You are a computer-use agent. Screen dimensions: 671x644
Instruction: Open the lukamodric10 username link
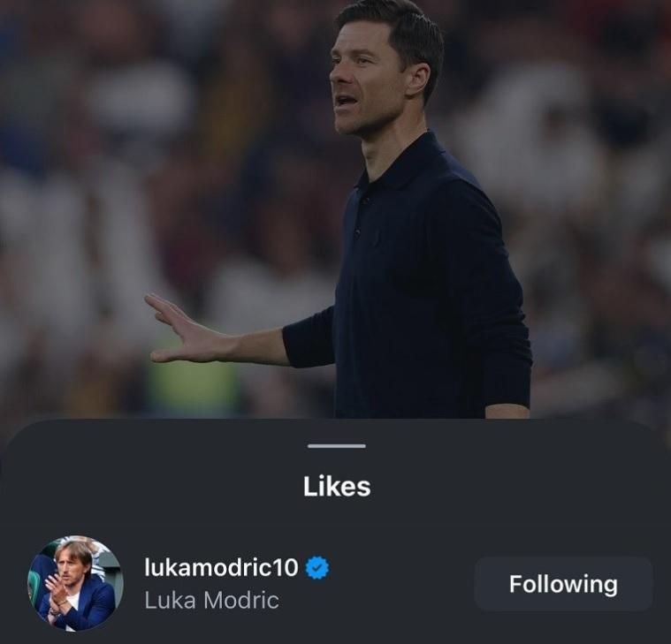(221, 567)
